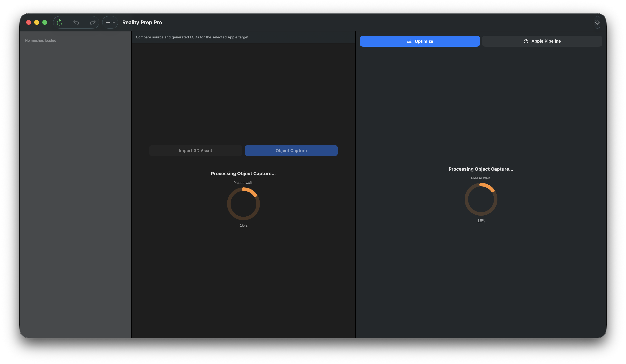
Task: Click the reload icon in the toolbar
Action: coord(60,22)
